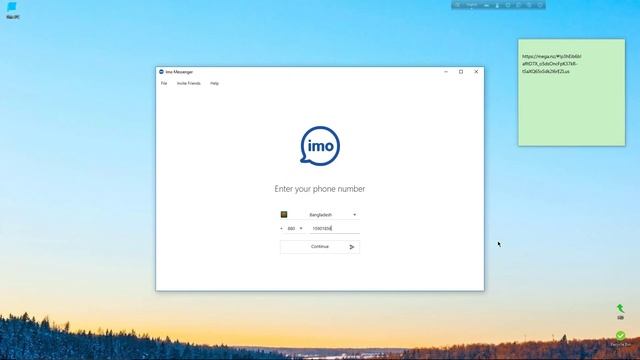
Task: Click the send arrow icon on Continue
Action: (x=352, y=247)
